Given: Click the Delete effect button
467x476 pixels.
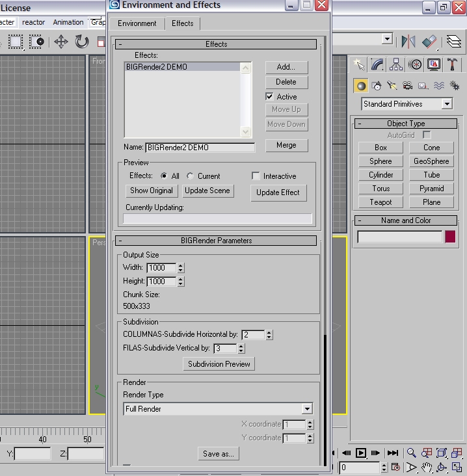Looking at the screenshot, I should tap(287, 82).
